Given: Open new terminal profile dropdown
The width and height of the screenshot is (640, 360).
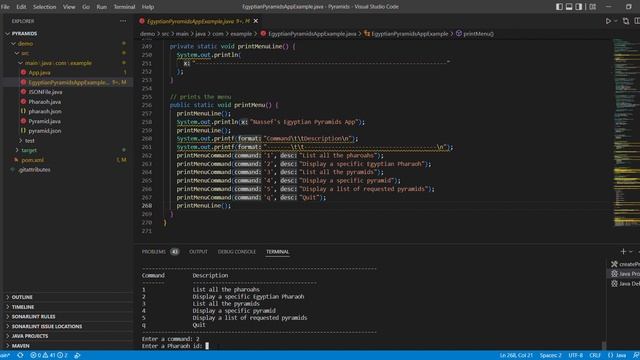Looking at the screenshot, I should [631, 251].
